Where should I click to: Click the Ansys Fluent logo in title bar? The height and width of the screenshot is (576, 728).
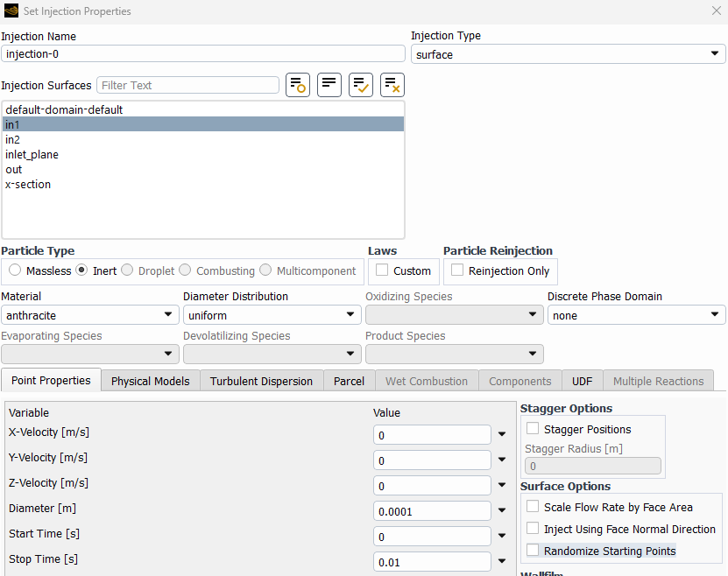[x=11, y=11]
